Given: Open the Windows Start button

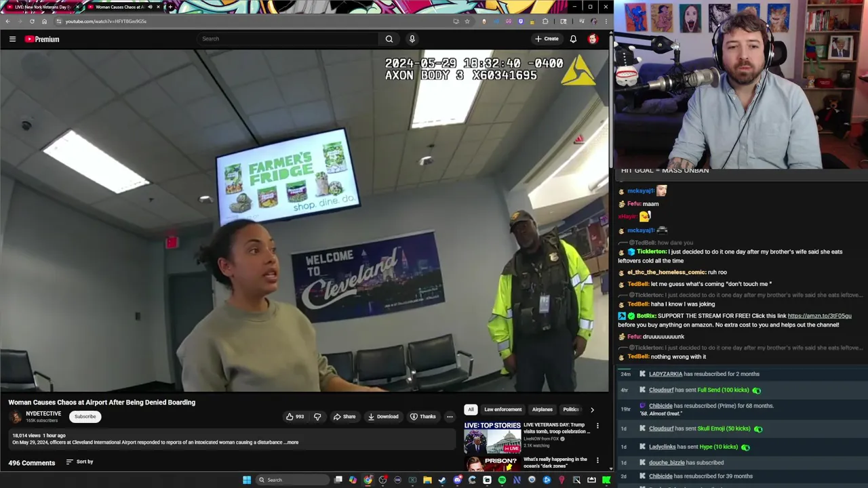Looking at the screenshot, I should point(247,480).
